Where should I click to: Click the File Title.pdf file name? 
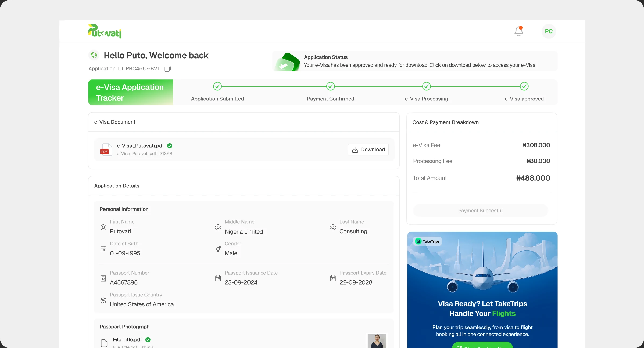(x=127, y=340)
